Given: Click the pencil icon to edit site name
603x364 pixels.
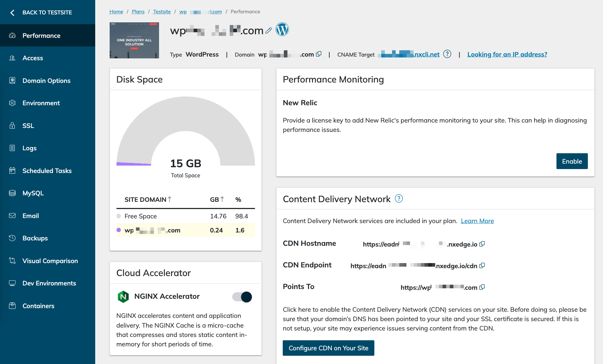Looking at the screenshot, I should 269,31.
